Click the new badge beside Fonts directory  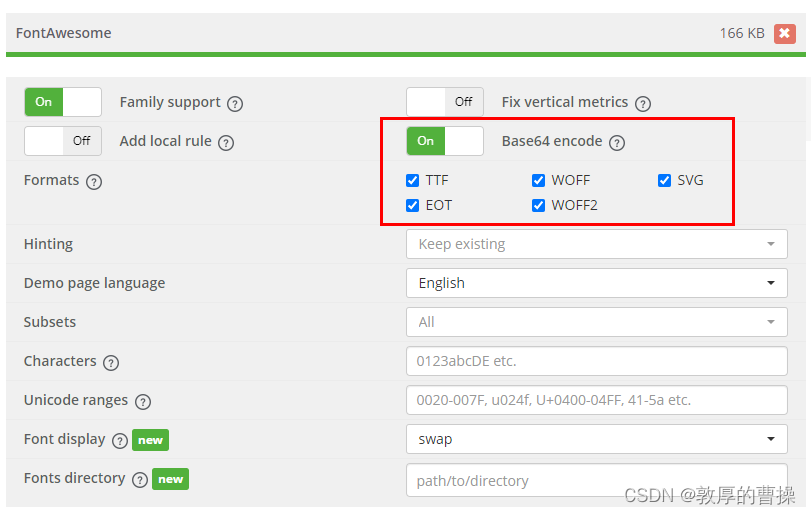click(171, 479)
